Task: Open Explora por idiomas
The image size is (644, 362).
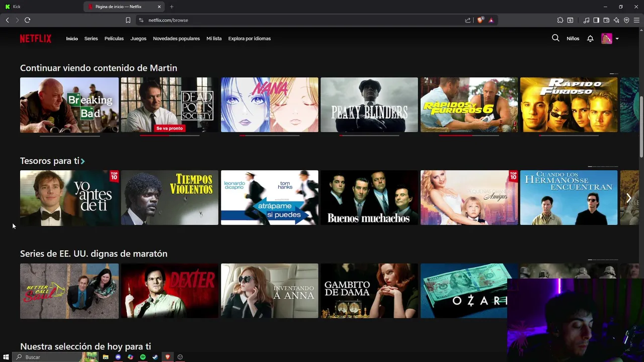Action: [250, 39]
